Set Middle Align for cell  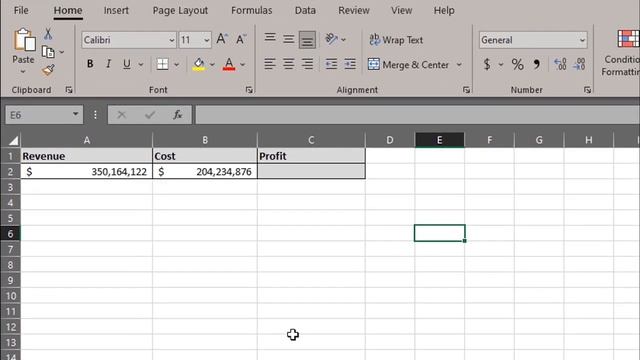pyautogui.click(x=289, y=39)
